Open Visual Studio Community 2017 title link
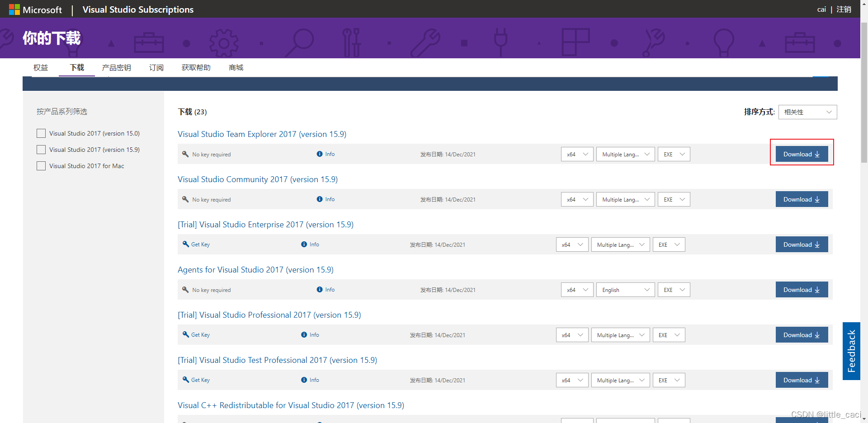868x423 pixels. (x=258, y=179)
